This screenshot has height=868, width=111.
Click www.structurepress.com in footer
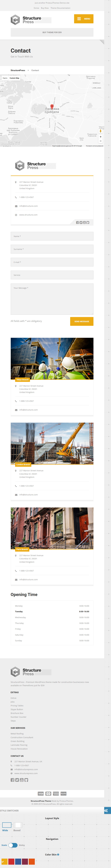[x=26, y=773]
